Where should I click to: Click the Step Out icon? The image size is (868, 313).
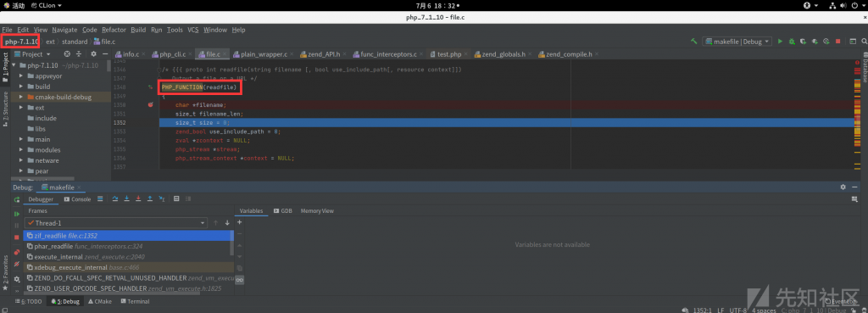tap(150, 198)
